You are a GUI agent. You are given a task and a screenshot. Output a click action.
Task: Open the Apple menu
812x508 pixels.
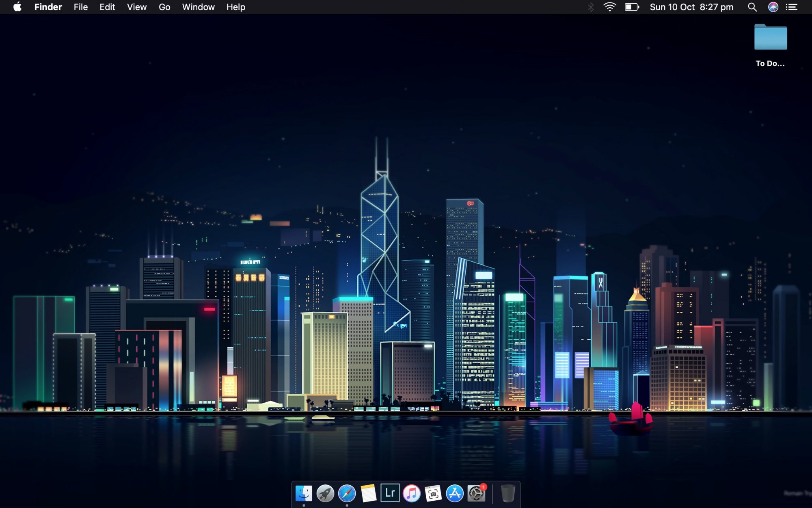(x=17, y=7)
